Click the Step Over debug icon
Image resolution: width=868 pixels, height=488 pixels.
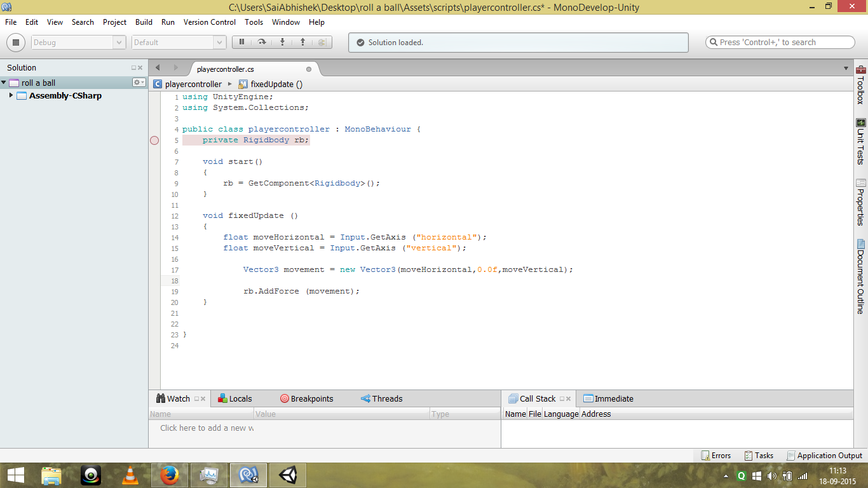point(262,42)
